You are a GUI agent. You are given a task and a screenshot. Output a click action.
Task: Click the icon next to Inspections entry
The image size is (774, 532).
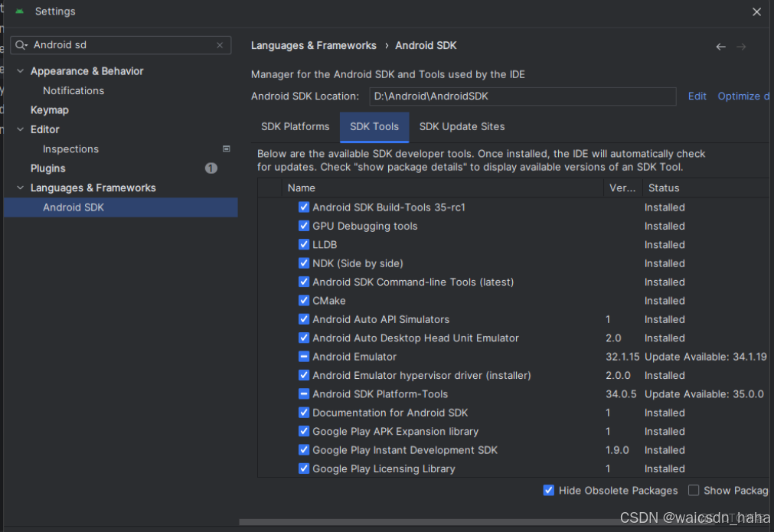(x=226, y=148)
